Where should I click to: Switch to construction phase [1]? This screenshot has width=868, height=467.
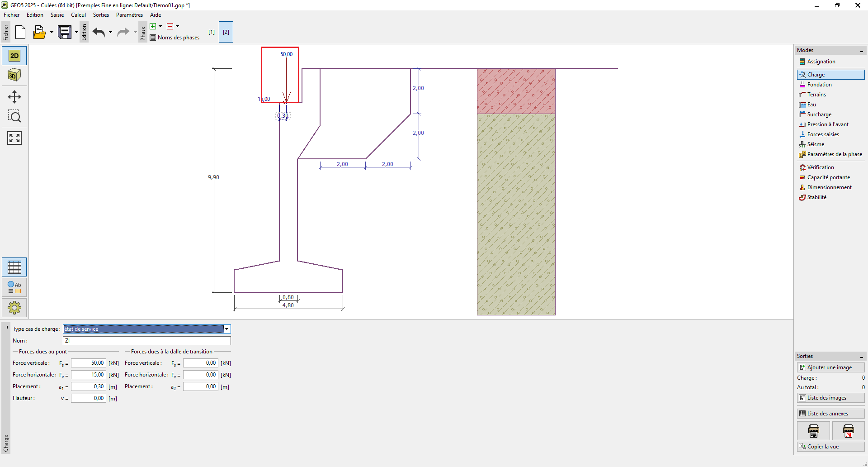point(211,32)
